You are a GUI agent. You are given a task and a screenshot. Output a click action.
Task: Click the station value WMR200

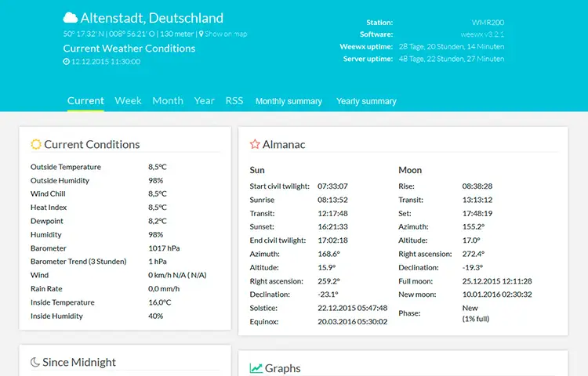pyautogui.click(x=488, y=23)
